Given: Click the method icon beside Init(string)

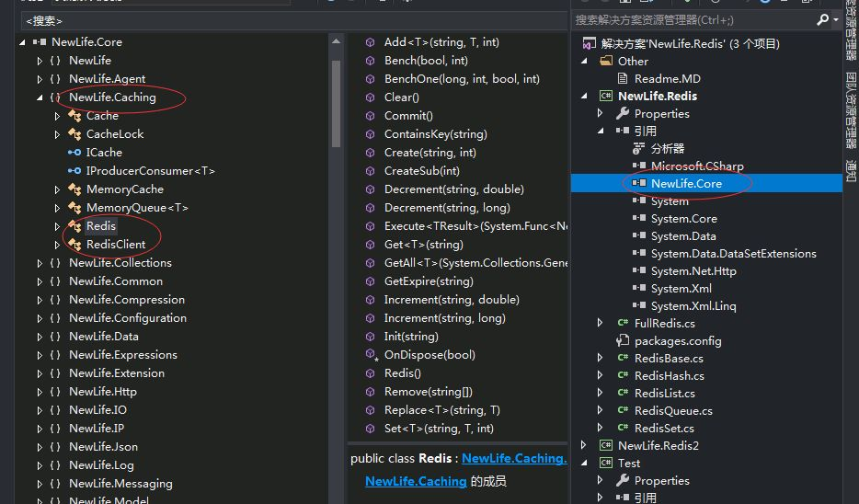Looking at the screenshot, I should pos(371,337).
